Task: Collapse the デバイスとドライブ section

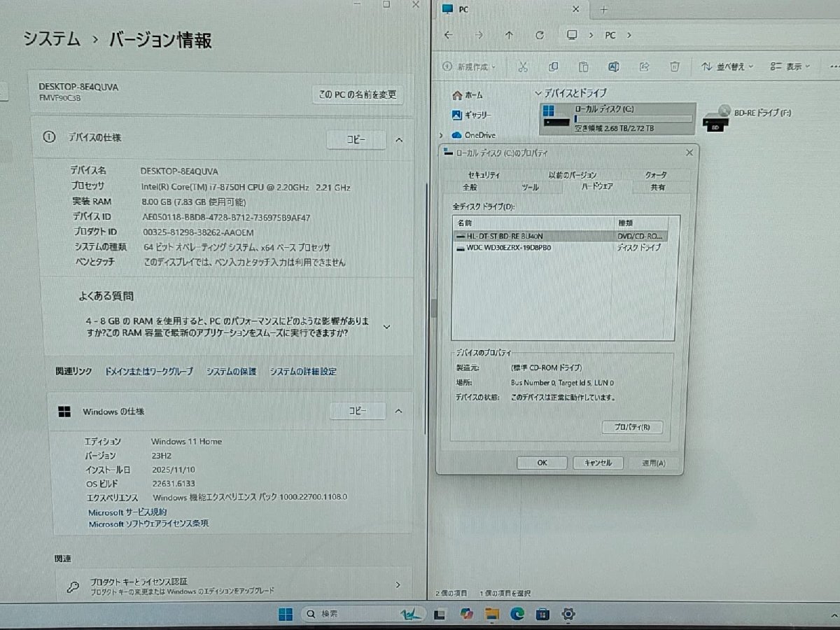Action: 537,93
